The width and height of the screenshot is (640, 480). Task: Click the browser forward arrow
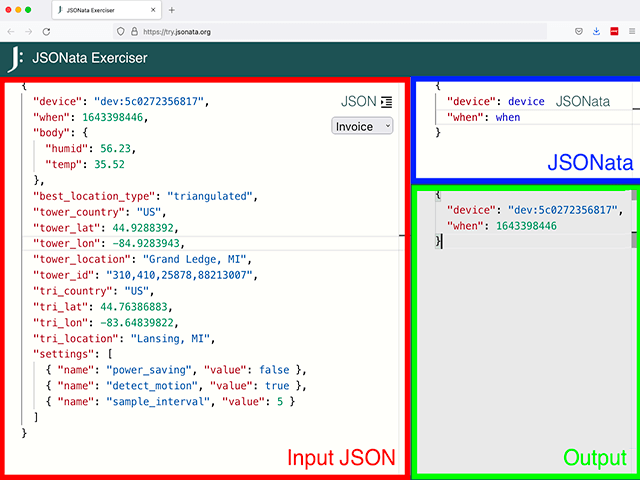tap(29, 32)
